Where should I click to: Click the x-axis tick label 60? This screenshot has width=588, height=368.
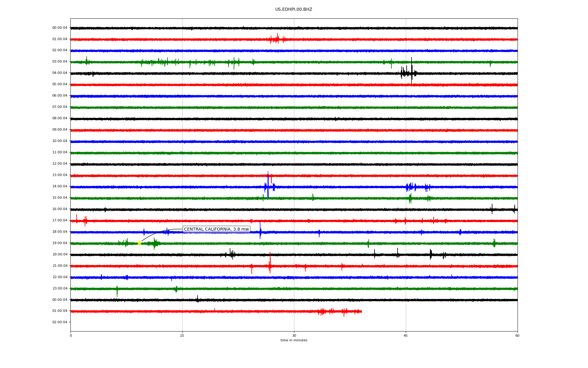[x=517, y=336]
